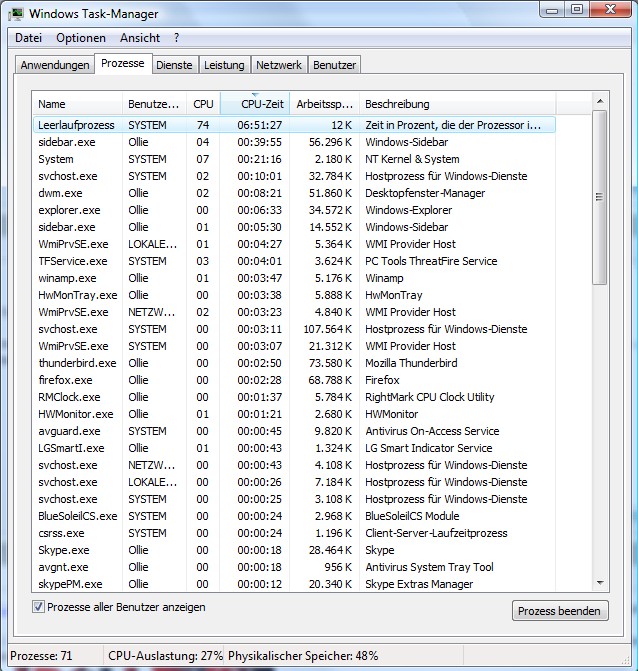Open the Optionen menu
638x671 pixels.
pos(81,38)
